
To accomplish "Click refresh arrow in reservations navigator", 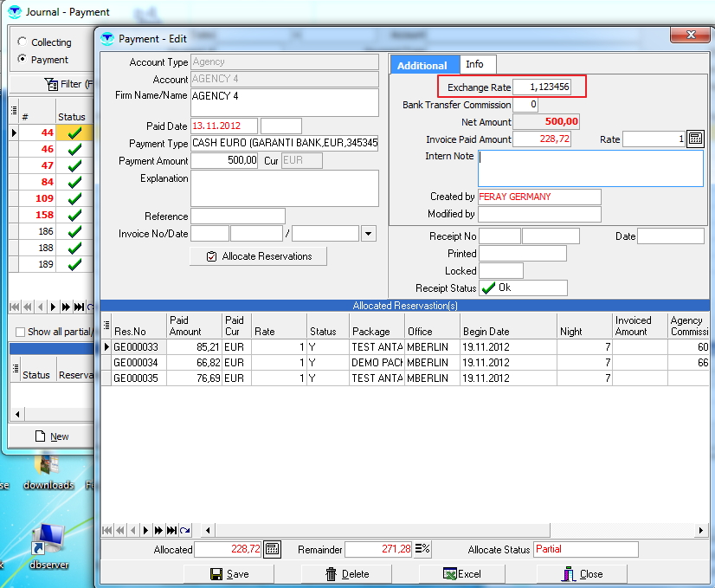I will click(x=184, y=530).
